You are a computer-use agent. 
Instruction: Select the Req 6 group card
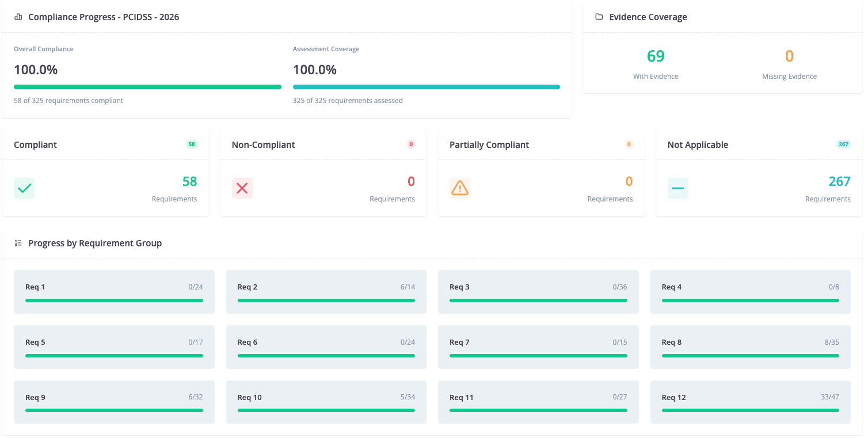tap(326, 347)
